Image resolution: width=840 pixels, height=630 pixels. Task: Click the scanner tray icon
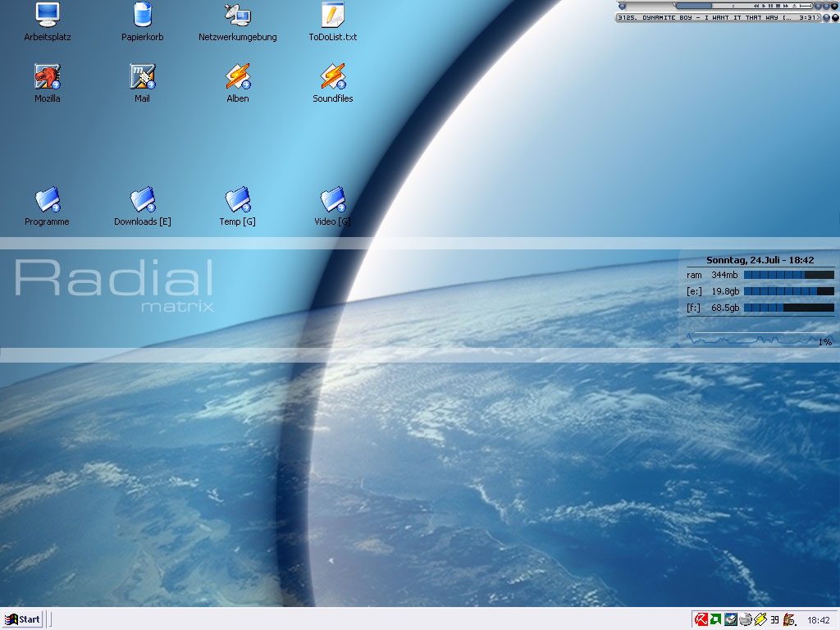point(731,619)
